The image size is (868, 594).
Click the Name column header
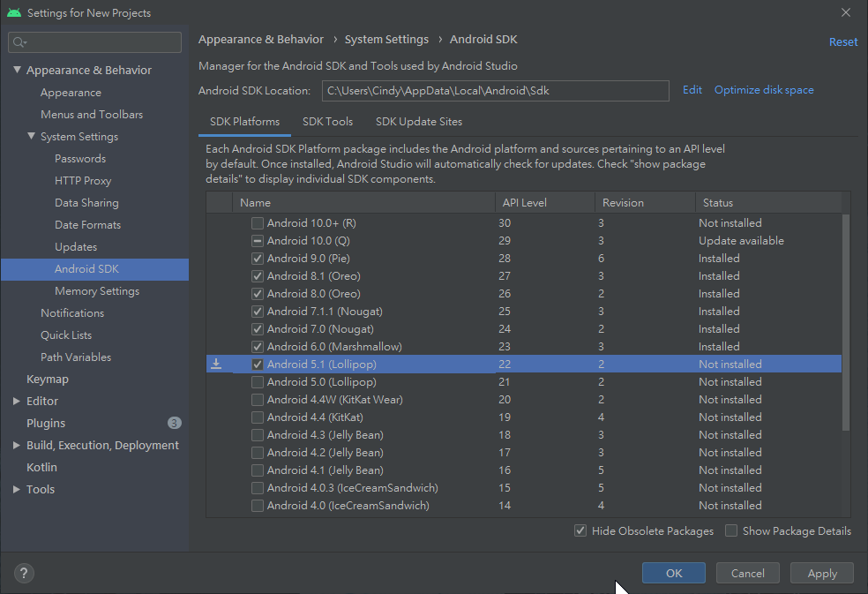click(363, 203)
